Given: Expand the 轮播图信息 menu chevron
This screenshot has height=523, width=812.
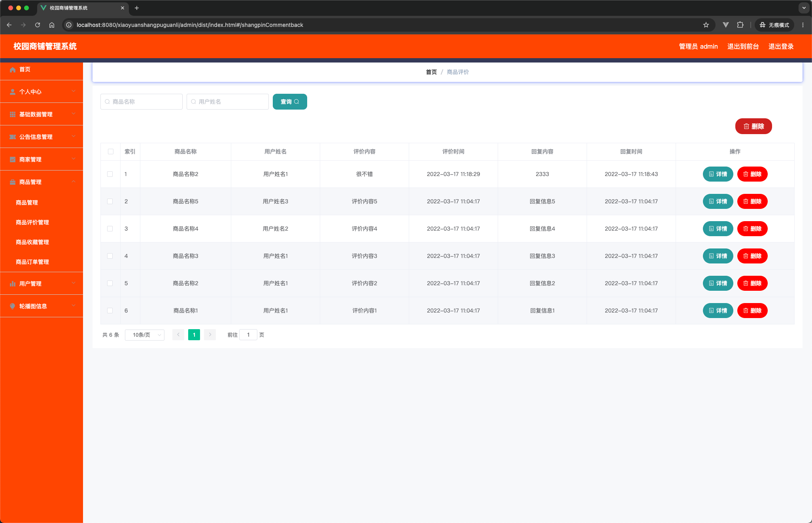Looking at the screenshot, I should (74, 306).
